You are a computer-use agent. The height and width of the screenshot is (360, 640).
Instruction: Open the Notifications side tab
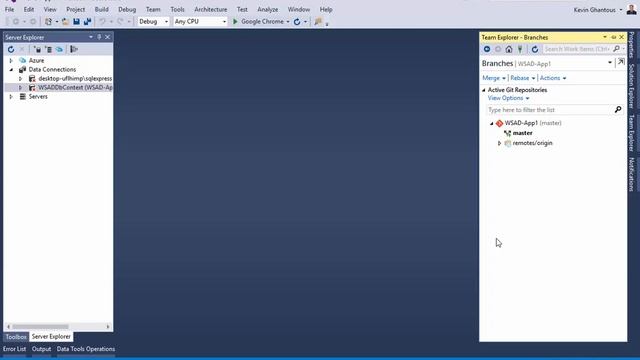(x=631, y=174)
